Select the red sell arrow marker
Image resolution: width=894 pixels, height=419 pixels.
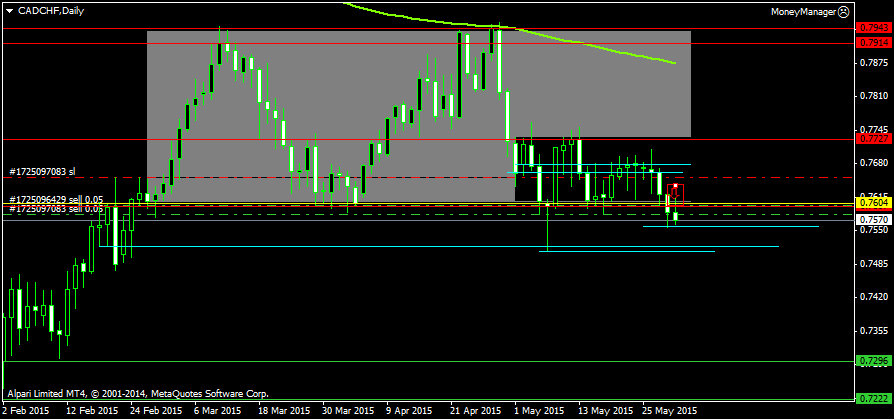[x=675, y=194]
